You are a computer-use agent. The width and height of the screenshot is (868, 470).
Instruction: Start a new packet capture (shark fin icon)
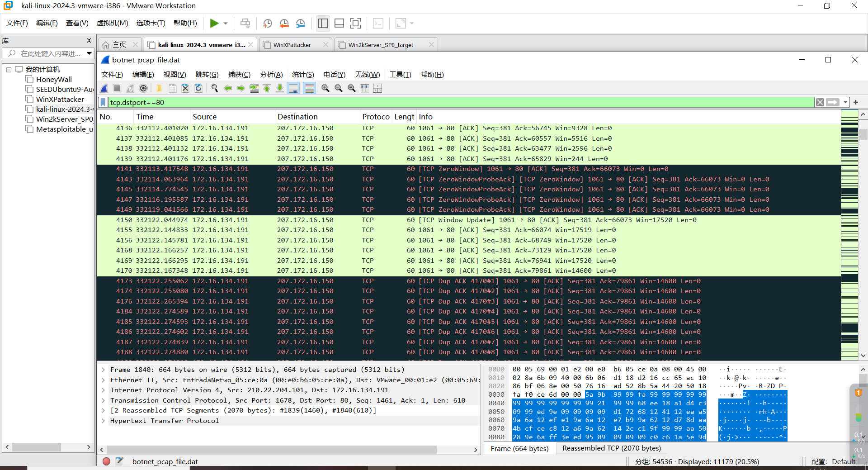(x=104, y=88)
